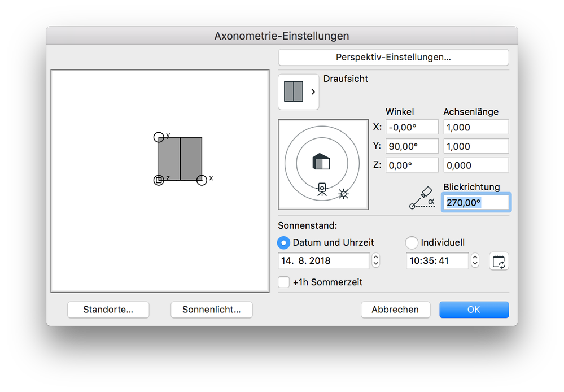Select the Datum und Uhrzeit option

pos(283,243)
